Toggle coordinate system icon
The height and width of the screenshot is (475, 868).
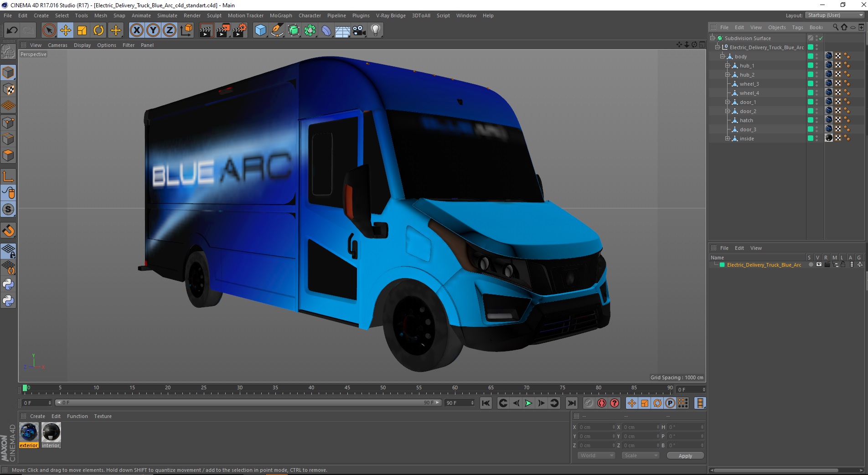[186, 31]
